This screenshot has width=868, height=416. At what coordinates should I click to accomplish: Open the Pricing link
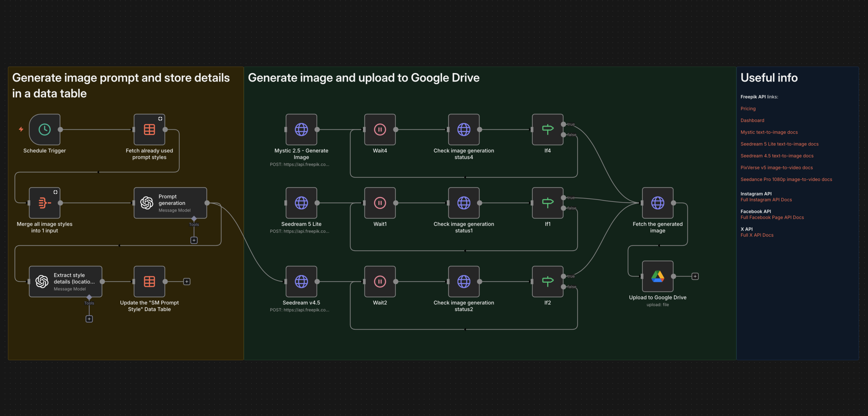tap(748, 108)
